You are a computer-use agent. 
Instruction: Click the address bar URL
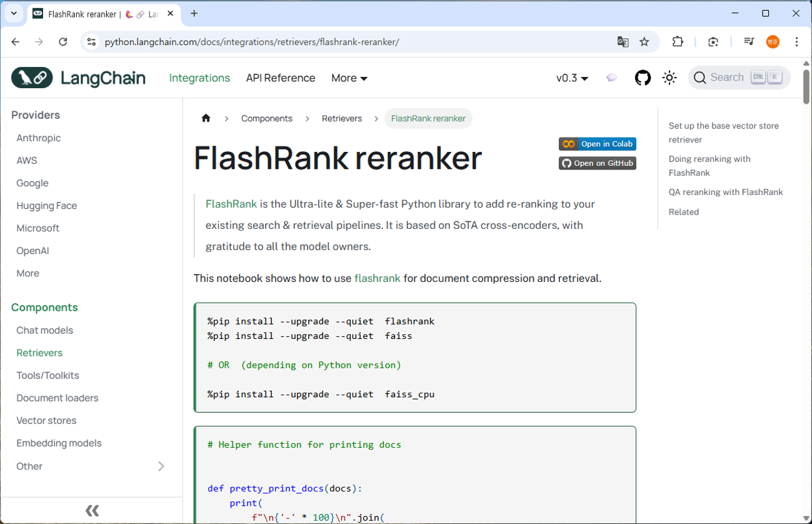click(252, 42)
